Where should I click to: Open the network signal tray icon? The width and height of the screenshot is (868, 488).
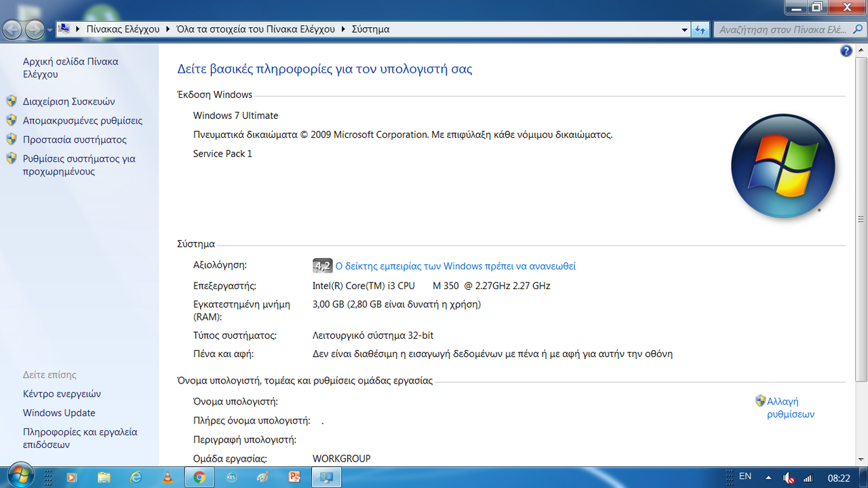808,477
